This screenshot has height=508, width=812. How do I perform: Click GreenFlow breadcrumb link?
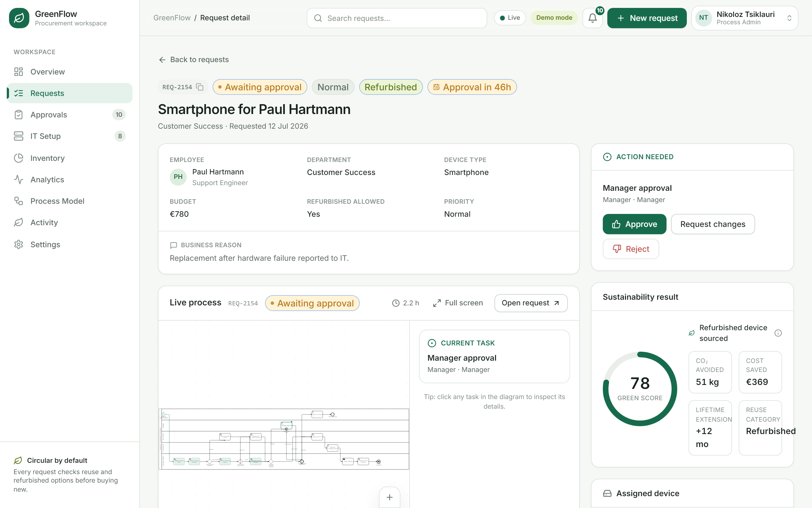click(x=172, y=18)
